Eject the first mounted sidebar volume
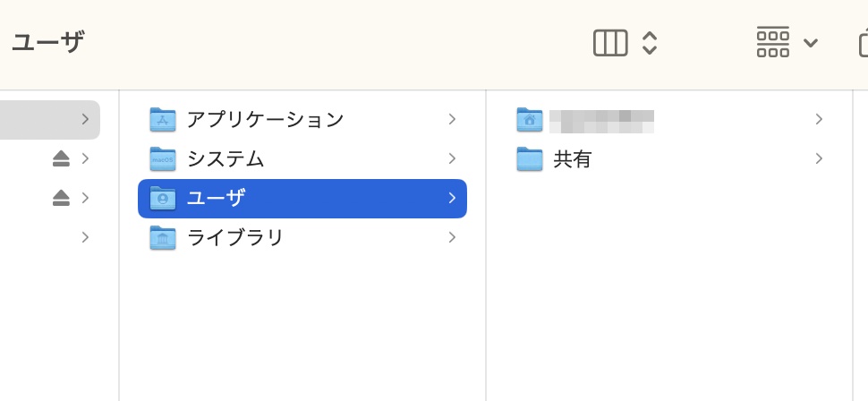The width and height of the screenshot is (868, 401). pyautogui.click(x=61, y=158)
